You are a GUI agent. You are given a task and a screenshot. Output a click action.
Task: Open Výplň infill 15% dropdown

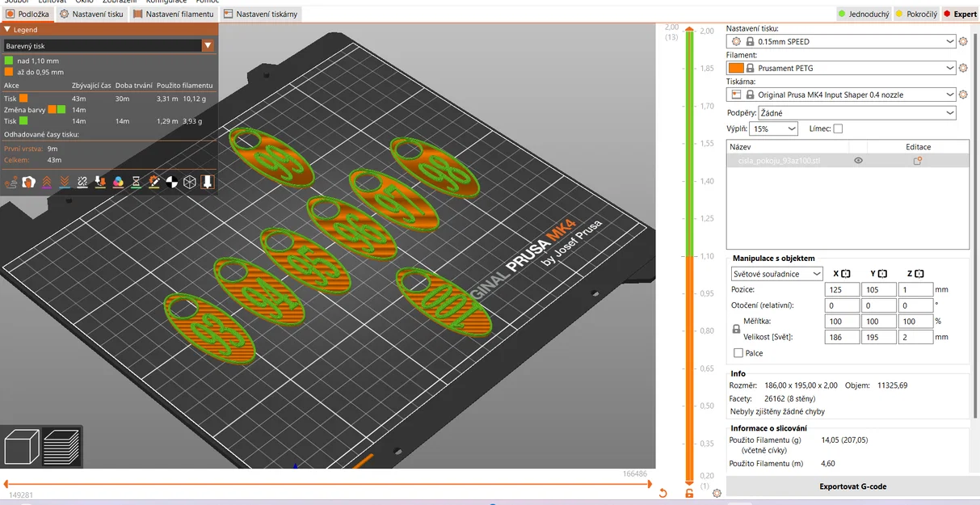pyautogui.click(x=774, y=128)
